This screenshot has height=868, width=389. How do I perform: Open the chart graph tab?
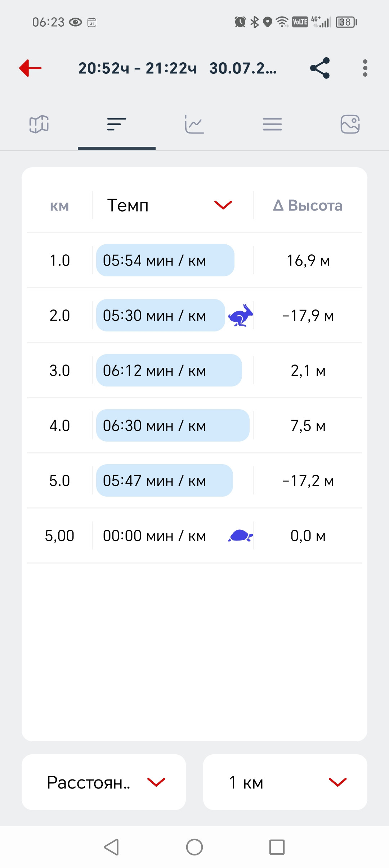tap(194, 125)
